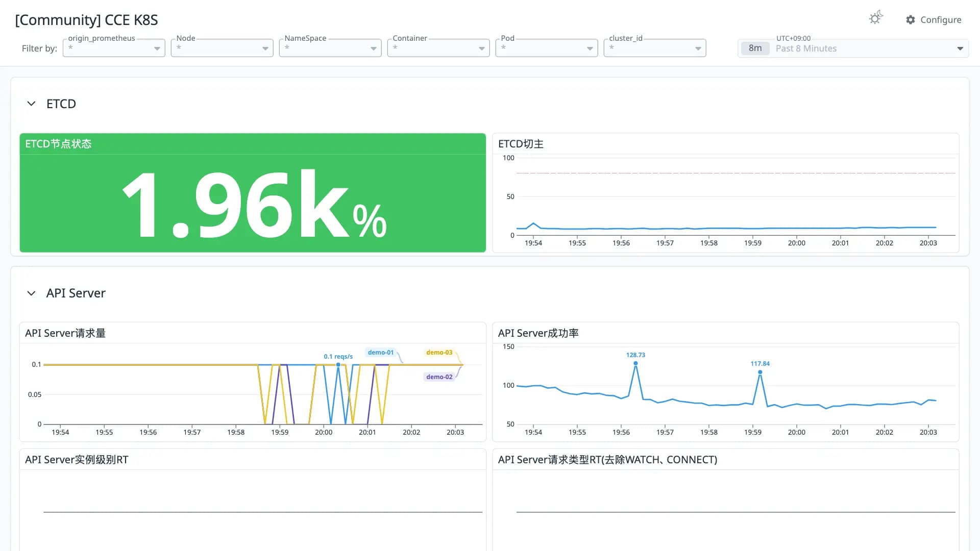This screenshot has height=551, width=980.
Task: Click the 0.1 reqs/s data point label
Action: click(338, 357)
